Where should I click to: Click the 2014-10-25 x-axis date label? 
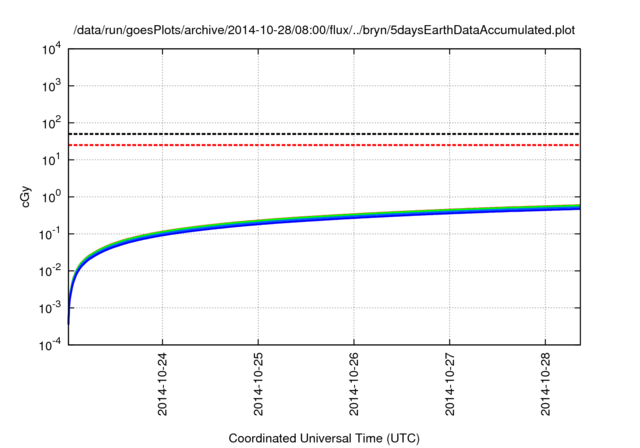[258, 384]
